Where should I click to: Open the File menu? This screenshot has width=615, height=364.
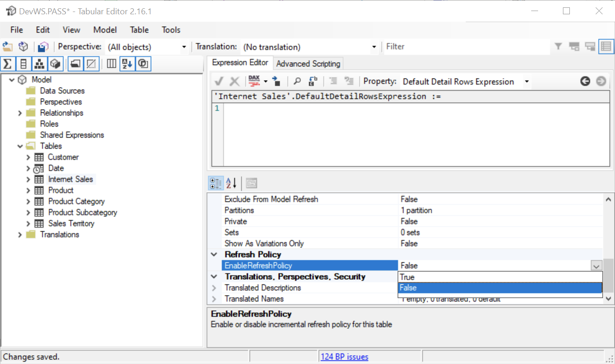pos(17,30)
